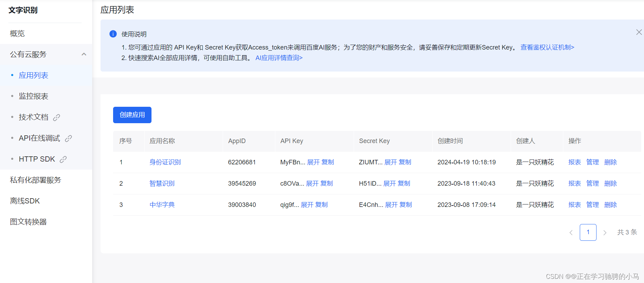Click creation time 2024-04-19 10:18:19
This screenshot has width=644, height=283.
tap(467, 162)
